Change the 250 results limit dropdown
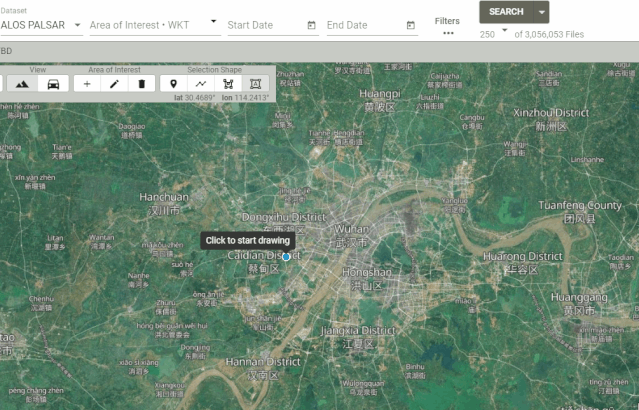Image resolution: width=639 pixels, height=410 pixels. 494,34
